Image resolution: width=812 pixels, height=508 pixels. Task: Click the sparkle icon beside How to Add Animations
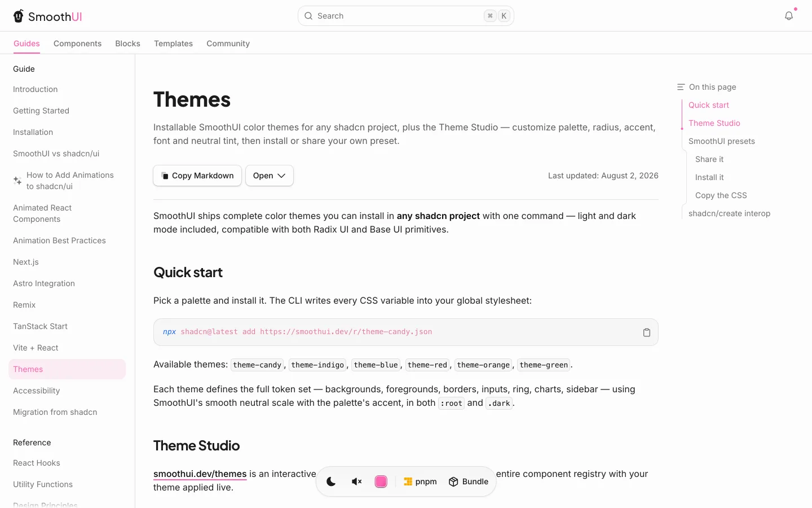pyautogui.click(x=17, y=181)
